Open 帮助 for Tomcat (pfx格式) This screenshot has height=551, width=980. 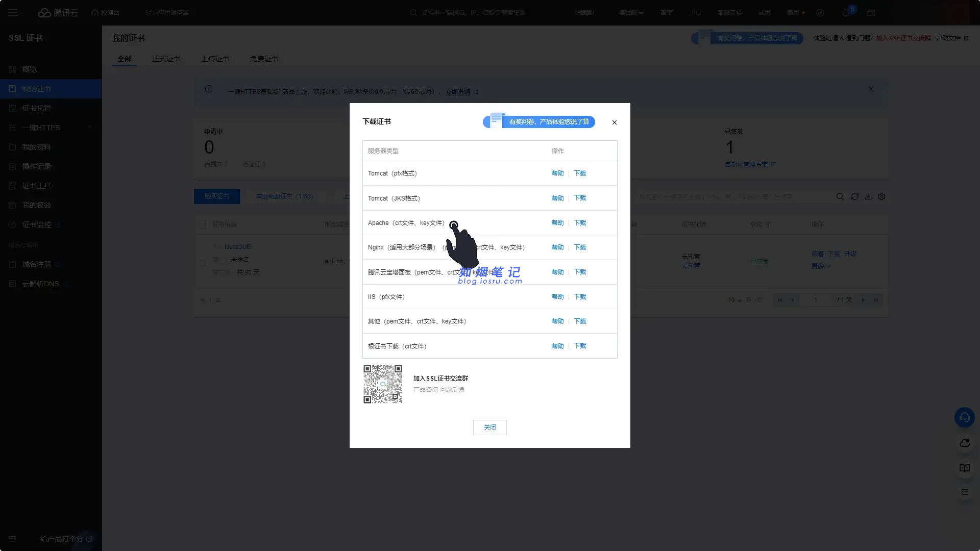(x=557, y=173)
